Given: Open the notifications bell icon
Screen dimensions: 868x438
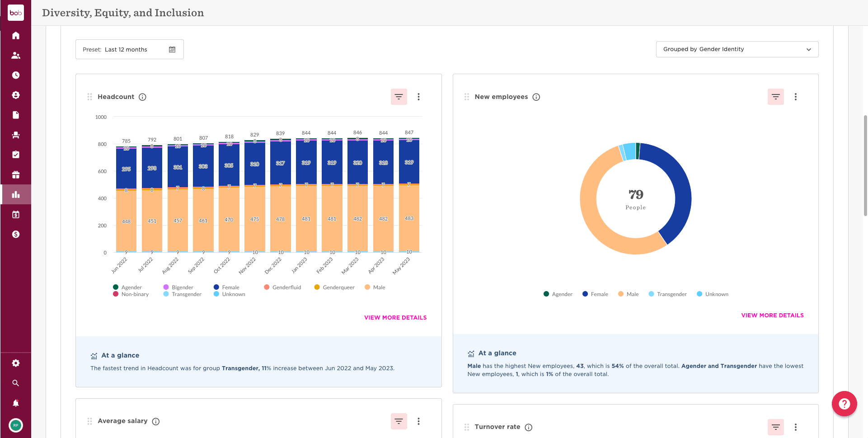Looking at the screenshot, I should [x=16, y=403].
